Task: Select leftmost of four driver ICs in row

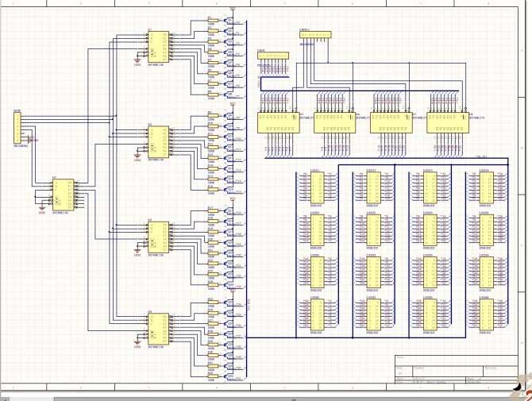Action: 277,121
